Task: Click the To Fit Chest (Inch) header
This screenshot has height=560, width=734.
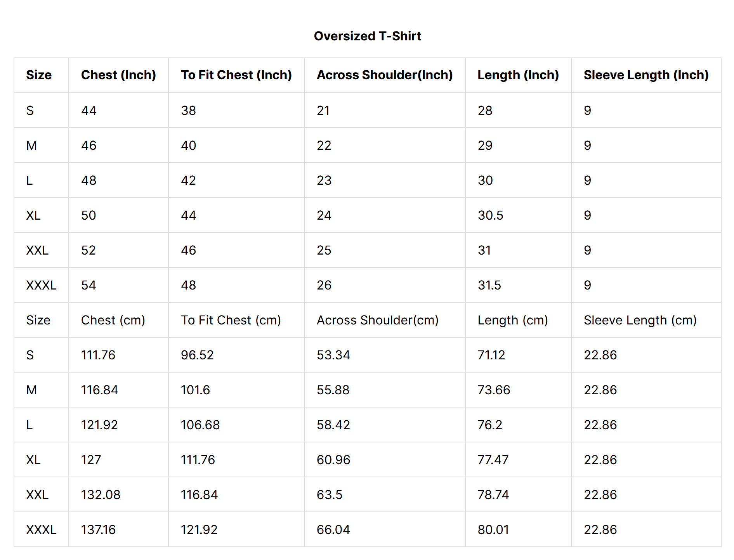Action: click(x=236, y=75)
